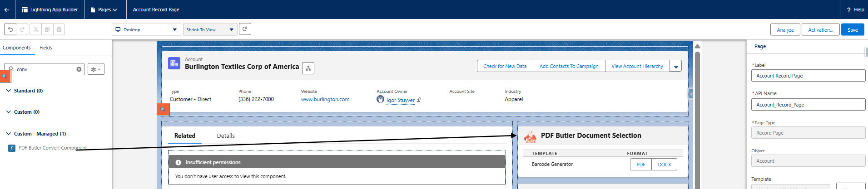Click the Apparel industry value
Viewport: 868px width, 189px height.
(514, 99)
